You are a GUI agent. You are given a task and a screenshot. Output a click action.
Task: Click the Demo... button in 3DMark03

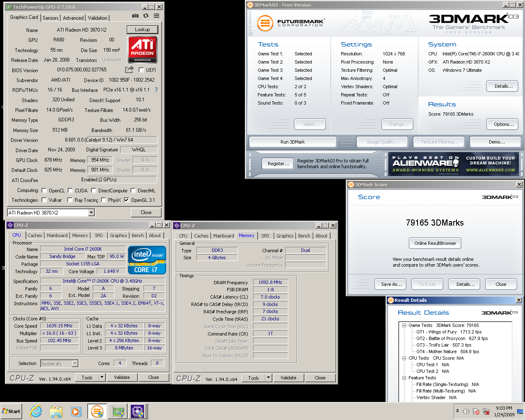pyautogui.click(x=495, y=142)
